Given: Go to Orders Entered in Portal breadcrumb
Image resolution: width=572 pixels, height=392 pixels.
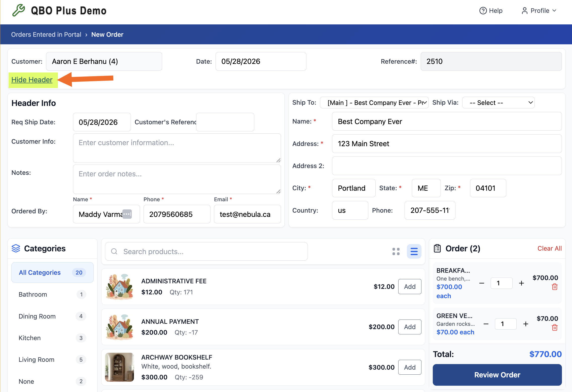Looking at the screenshot, I should [x=46, y=34].
